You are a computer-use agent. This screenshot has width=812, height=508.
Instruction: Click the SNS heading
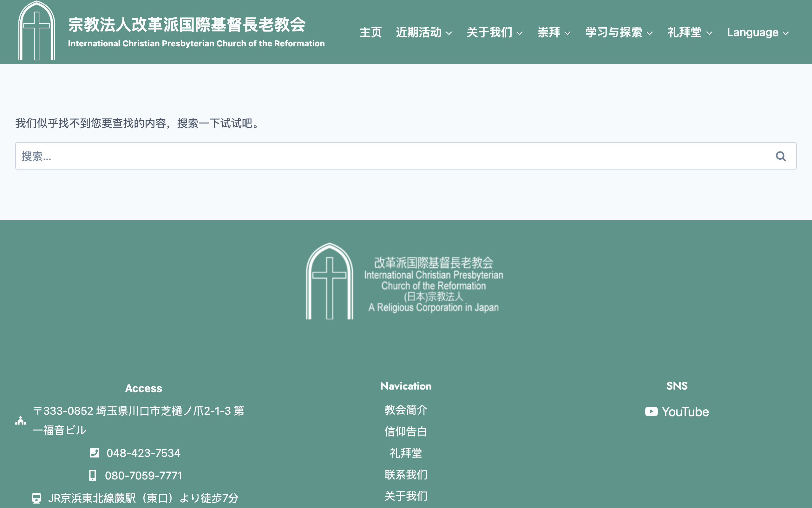(x=677, y=386)
